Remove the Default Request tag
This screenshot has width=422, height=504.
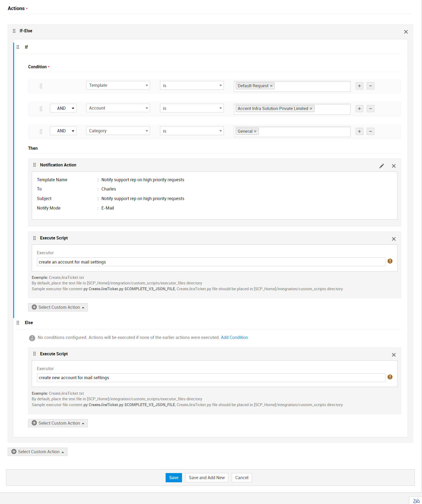click(271, 86)
